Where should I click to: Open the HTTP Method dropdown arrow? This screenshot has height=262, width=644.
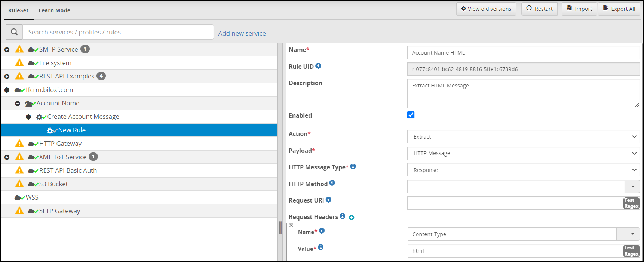[x=632, y=186]
